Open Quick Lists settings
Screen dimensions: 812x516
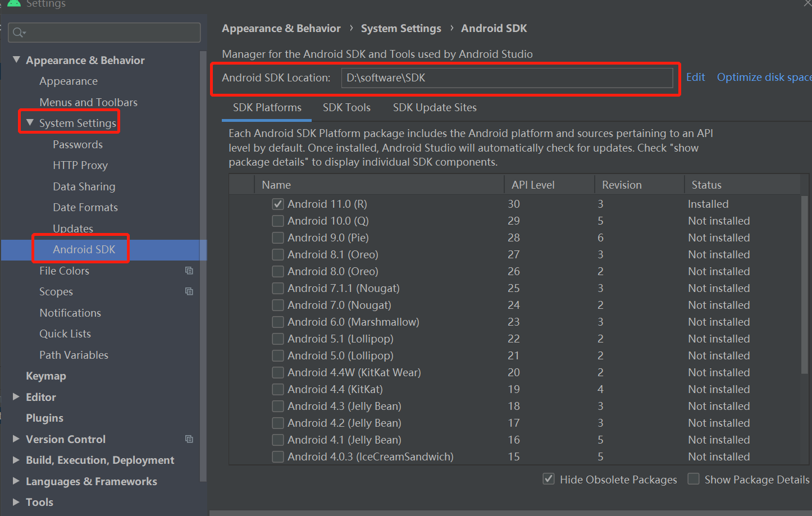[65, 334]
